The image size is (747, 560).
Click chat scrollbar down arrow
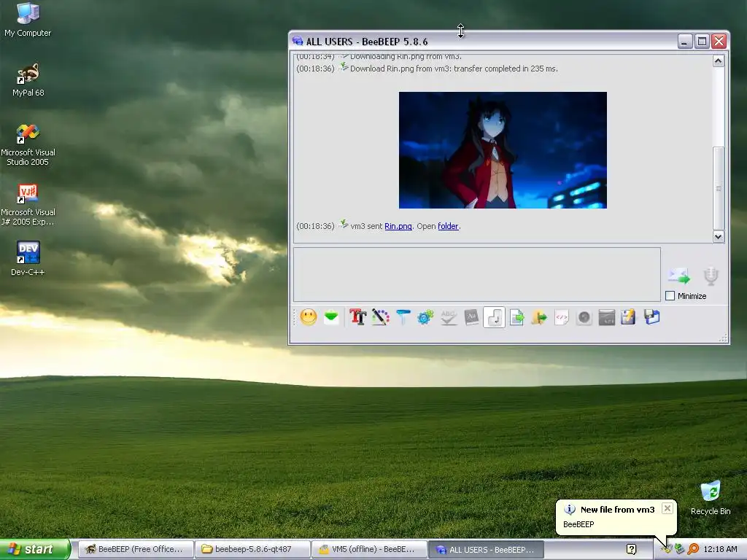[719, 237]
